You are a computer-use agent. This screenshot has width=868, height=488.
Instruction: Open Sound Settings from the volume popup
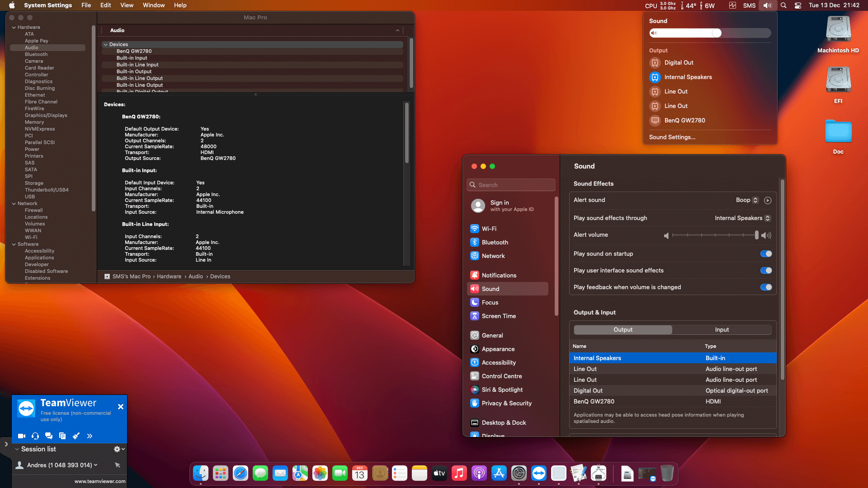(x=672, y=137)
